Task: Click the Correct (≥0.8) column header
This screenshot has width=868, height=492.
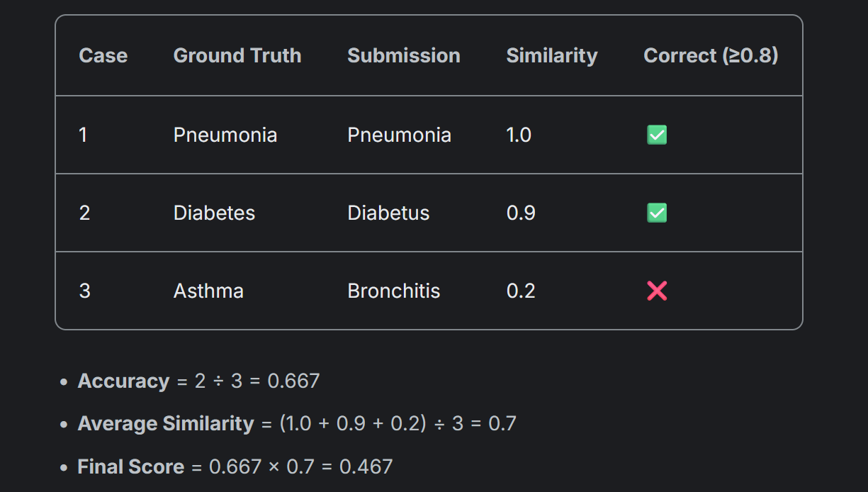Action: [x=711, y=56]
